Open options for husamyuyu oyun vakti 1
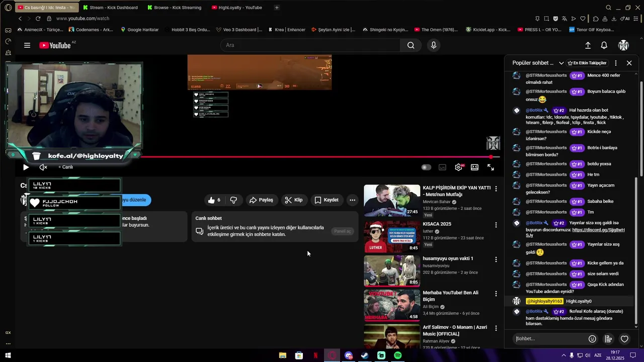644x362 pixels. click(496, 260)
